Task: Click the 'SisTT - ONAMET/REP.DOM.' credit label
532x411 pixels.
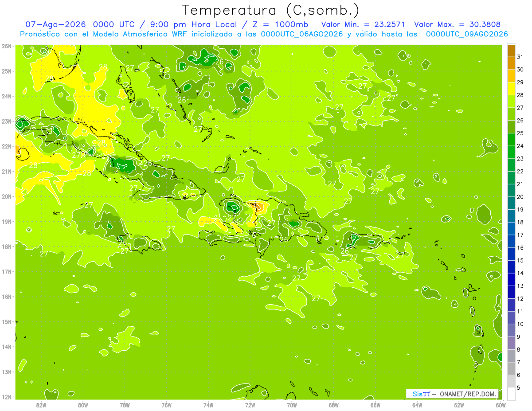Action: coord(452,394)
